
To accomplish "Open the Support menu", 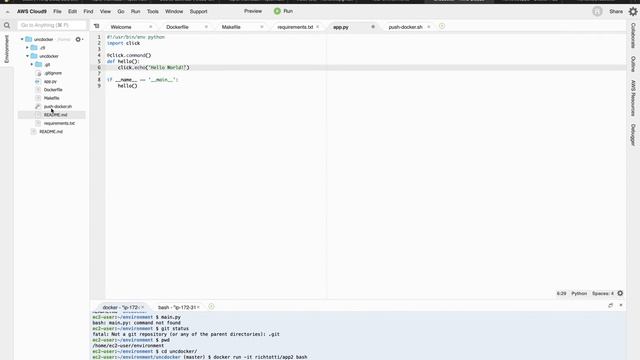I will [x=198, y=11].
